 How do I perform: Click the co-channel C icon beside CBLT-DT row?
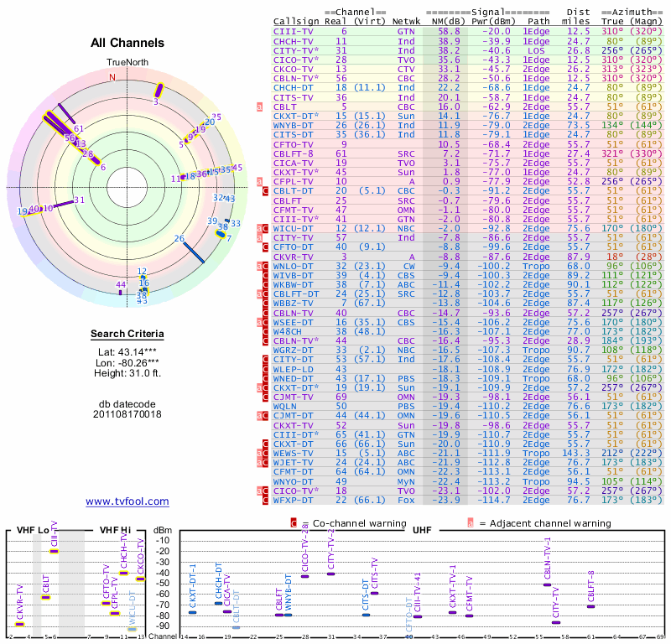point(265,191)
